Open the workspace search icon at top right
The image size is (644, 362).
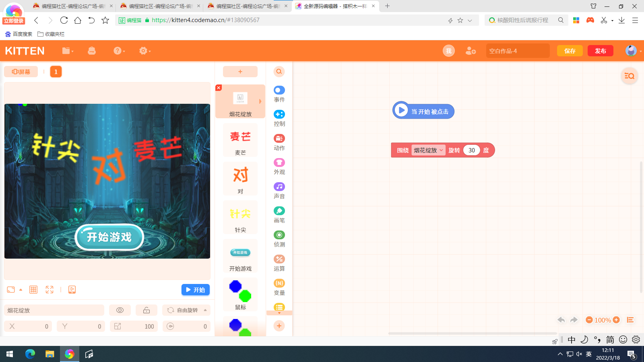point(630,76)
